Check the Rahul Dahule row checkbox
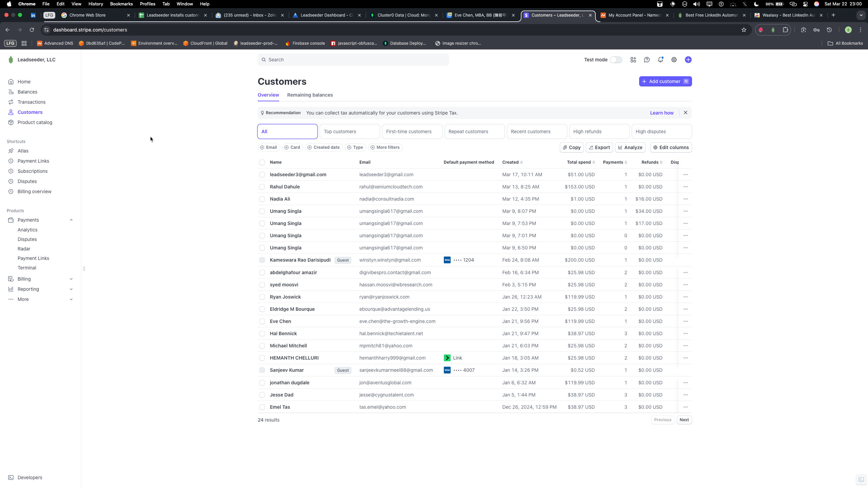 tap(262, 187)
